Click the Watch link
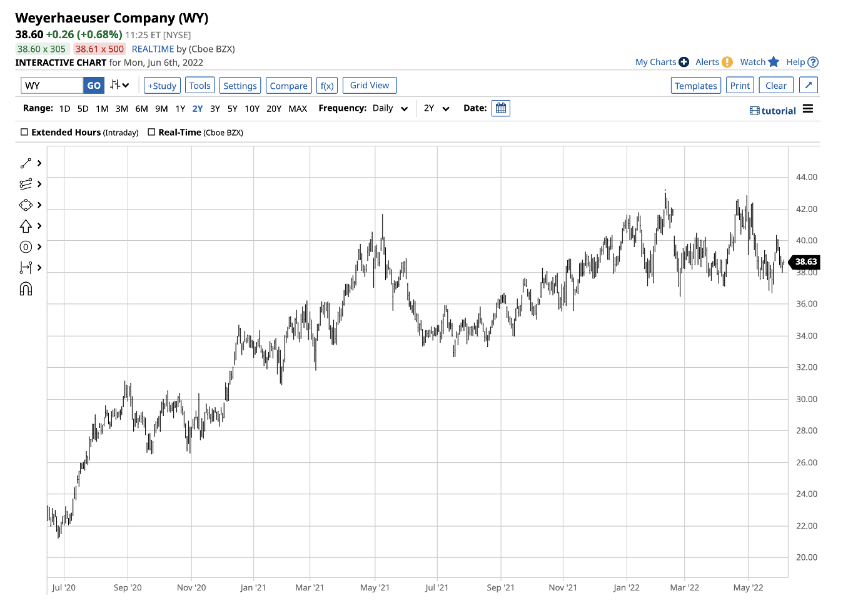Screen dimensions: 868x608 pyautogui.click(x=753, y=62)
